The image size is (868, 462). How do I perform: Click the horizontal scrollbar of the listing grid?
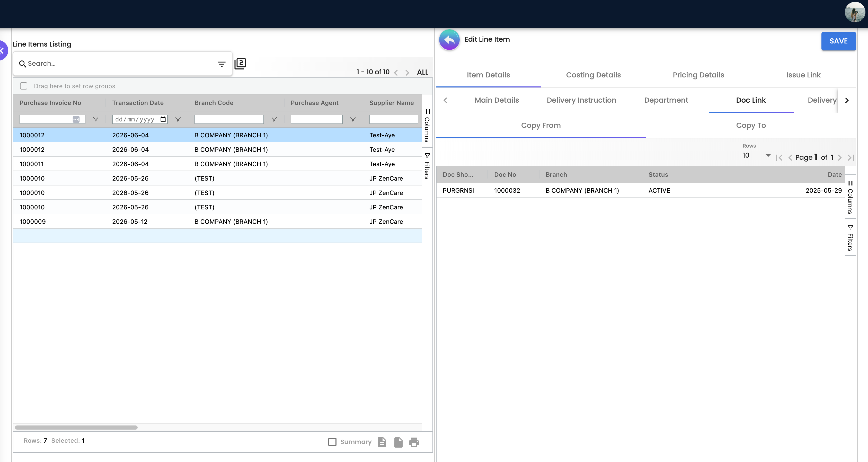[x=76, y=428]
